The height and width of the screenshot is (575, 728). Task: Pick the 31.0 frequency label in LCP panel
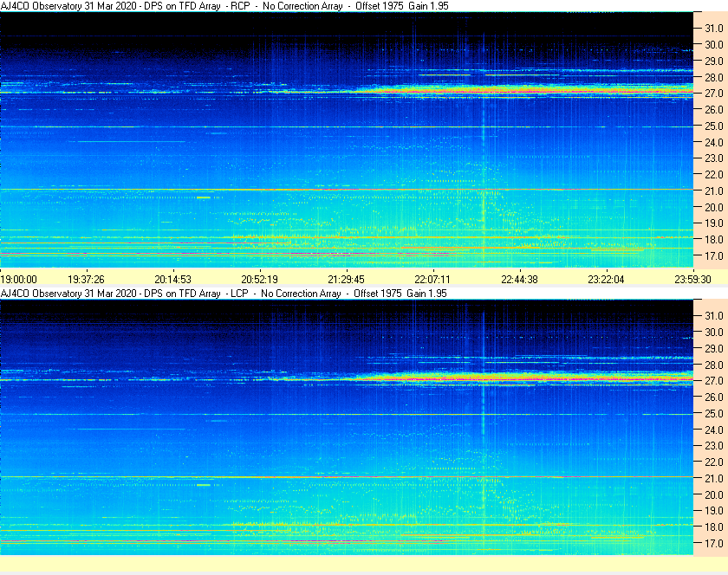(714, 315)
